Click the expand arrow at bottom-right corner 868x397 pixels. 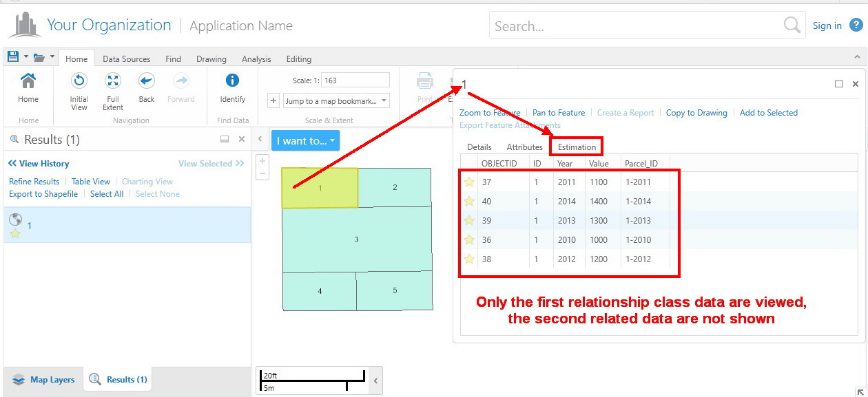point(860,391)
